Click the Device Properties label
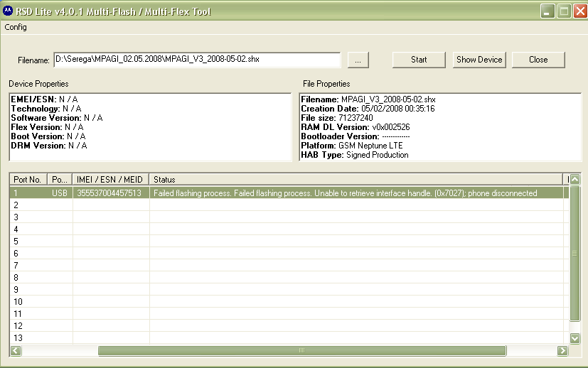 point(38,84)
